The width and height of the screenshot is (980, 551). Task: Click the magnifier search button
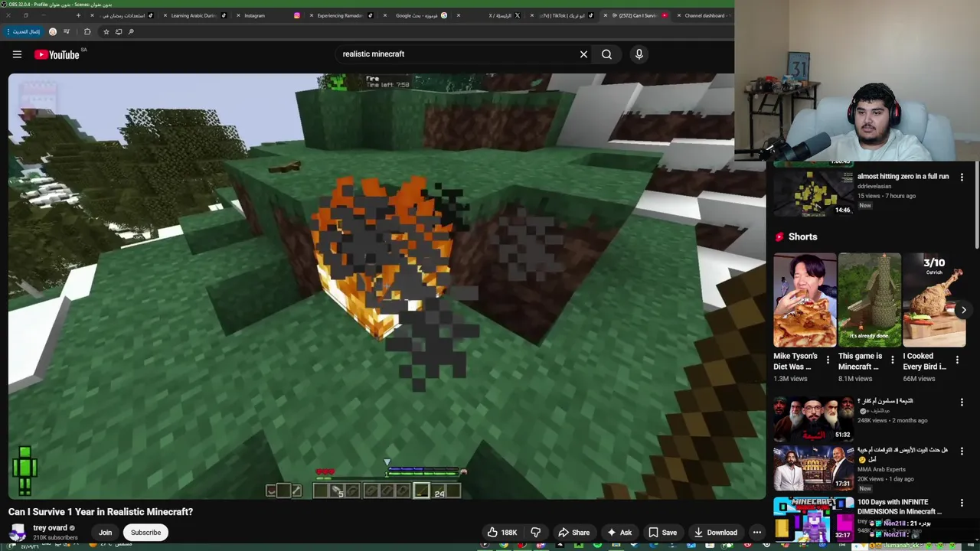[x=606, y=54]
